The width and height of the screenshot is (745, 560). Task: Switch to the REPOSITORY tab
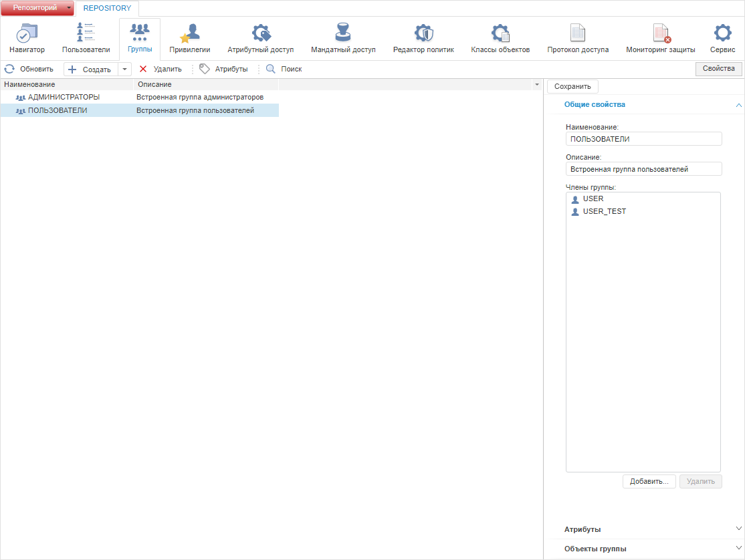(x=108, y=8)
